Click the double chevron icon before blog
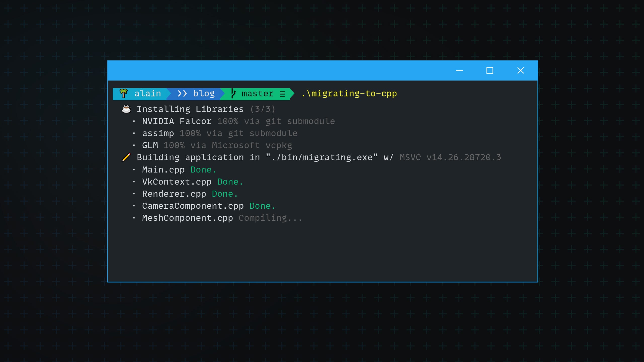Screen dimensions: 644x362 pos(182,94)
